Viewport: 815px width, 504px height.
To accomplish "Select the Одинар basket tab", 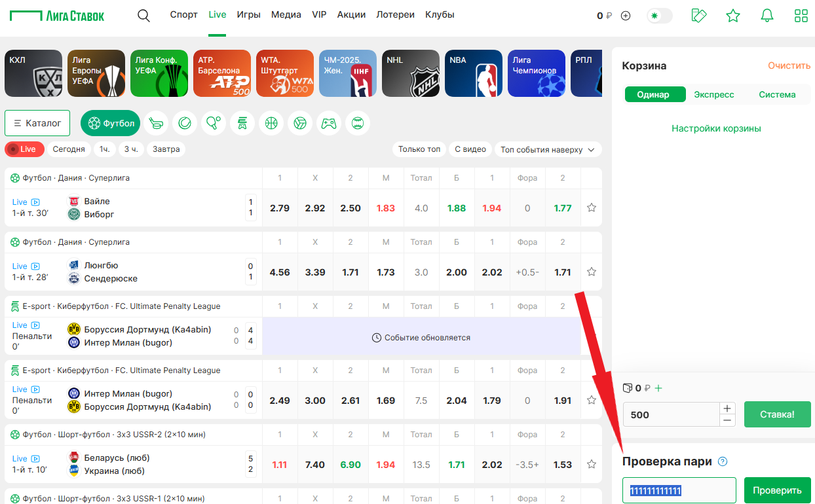I will (x=655, y=94).
